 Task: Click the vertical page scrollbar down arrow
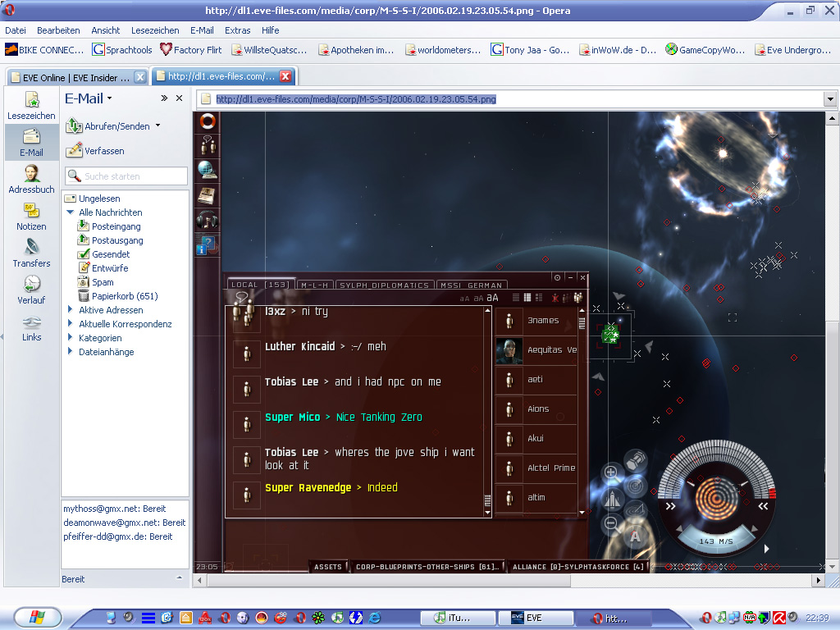pyautogui.click(x=832, y=566)
